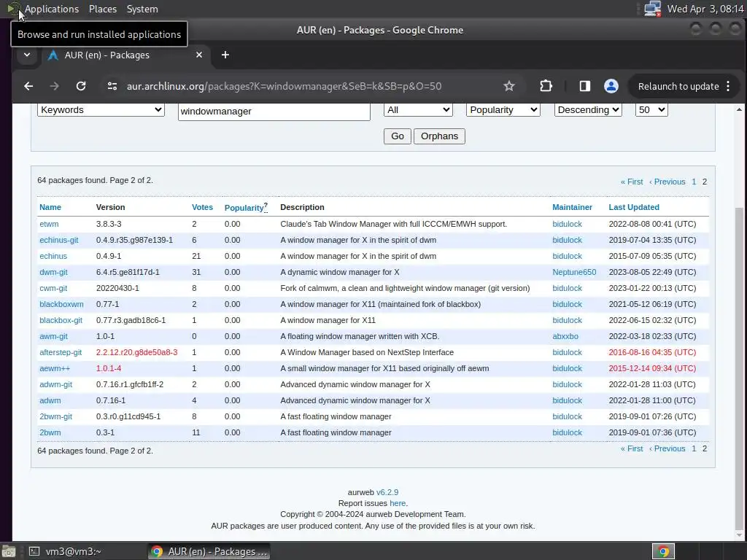This screenshot has width=747, height=560.
Task: Click the forward navigation arrow
Action: point(54,86)
